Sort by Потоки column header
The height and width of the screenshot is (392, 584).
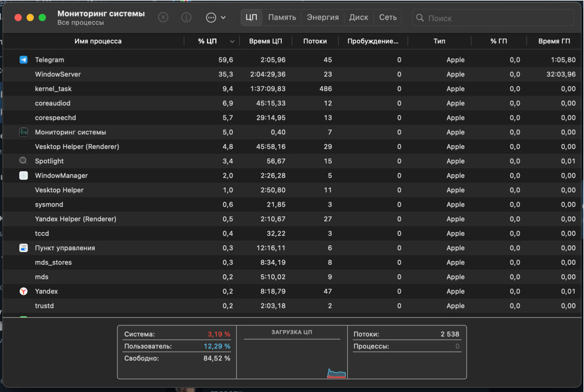pyautogui.click(x=315, y=41)
